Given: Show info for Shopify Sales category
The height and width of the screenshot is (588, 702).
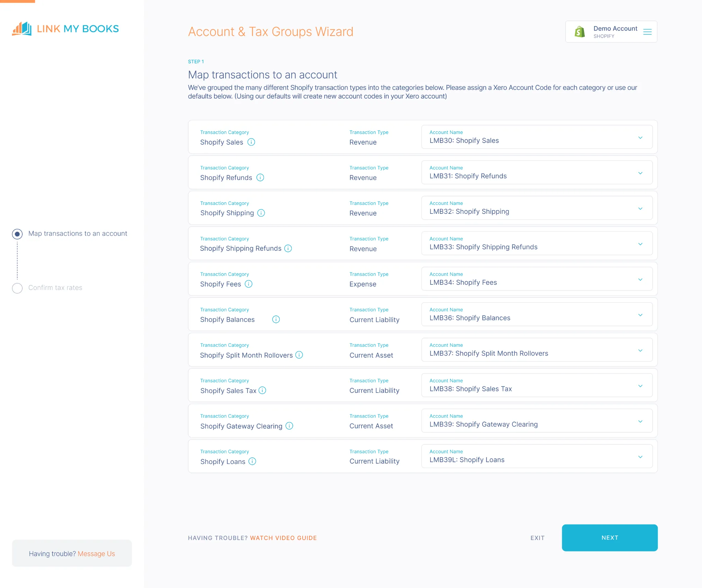Looking at the screenshot, I should (x=251, y=142).
